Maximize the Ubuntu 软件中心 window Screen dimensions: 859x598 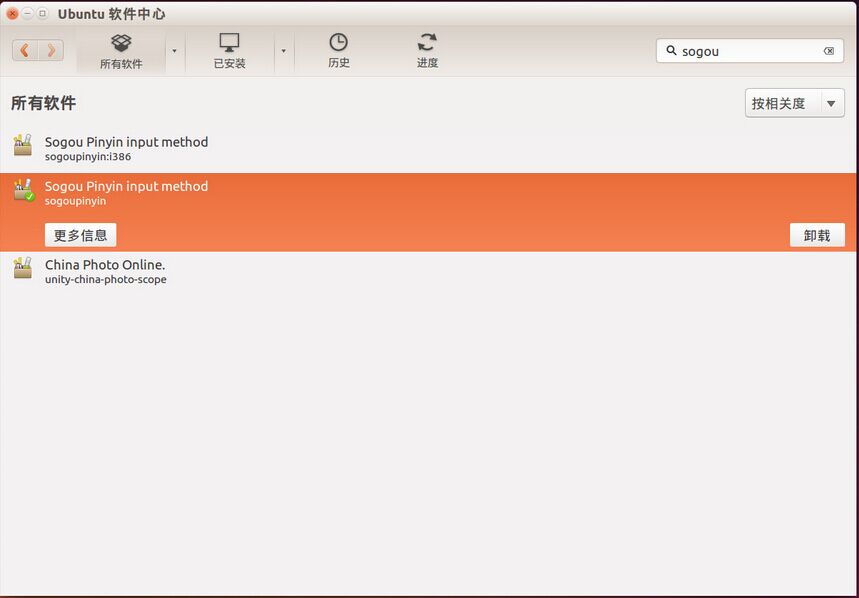pos(42,14)
